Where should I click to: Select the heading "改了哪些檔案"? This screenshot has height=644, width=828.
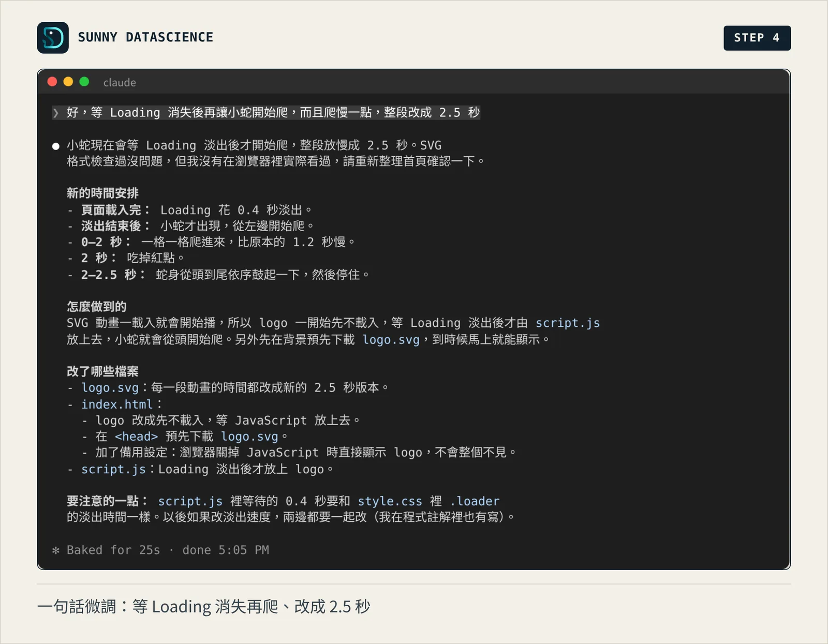coord(102,371)
